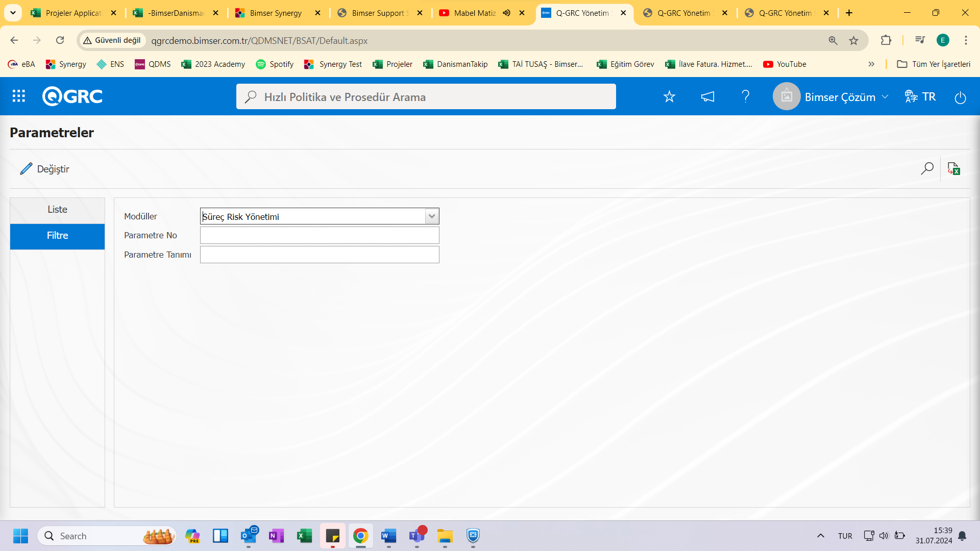Switch to the Liste tab
The image size is (980, 551).
(x=57, y=209)
